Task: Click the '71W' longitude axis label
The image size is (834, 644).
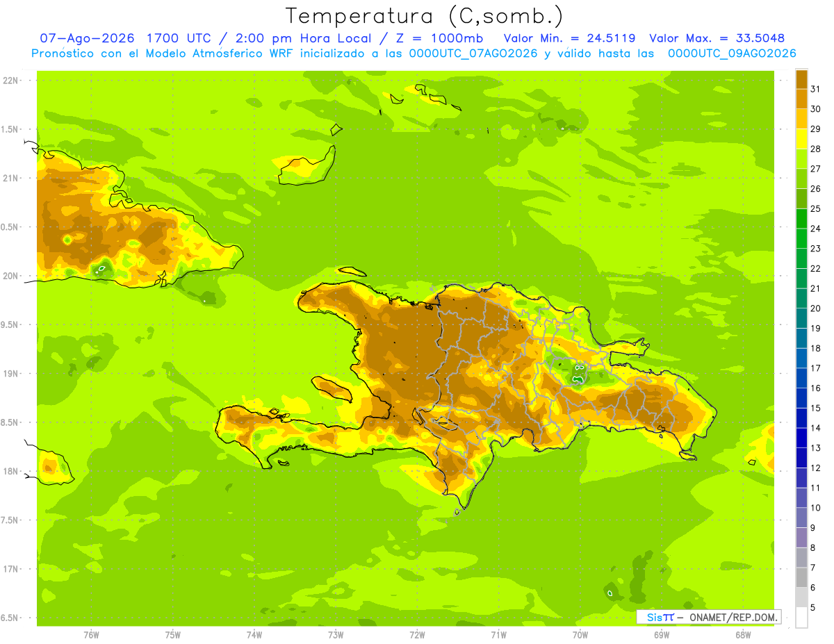Action: pos(498,635)
